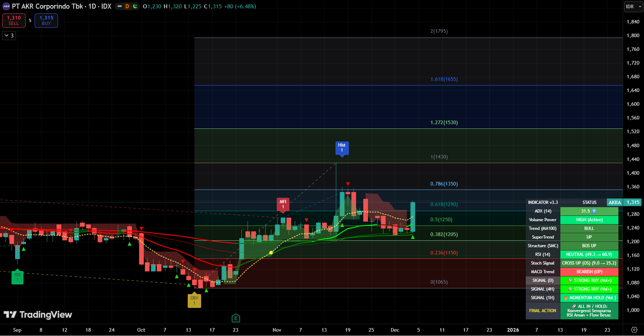Click the orange D delayed-data icon
Viewport: 644px width, 336px height.
click(127, 6)
